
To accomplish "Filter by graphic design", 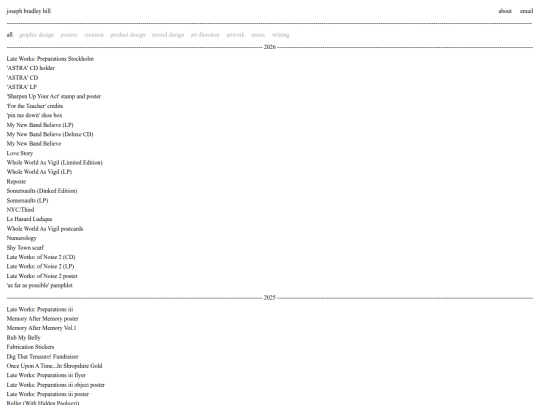I will pyautogui.click(x=37, y=35).
